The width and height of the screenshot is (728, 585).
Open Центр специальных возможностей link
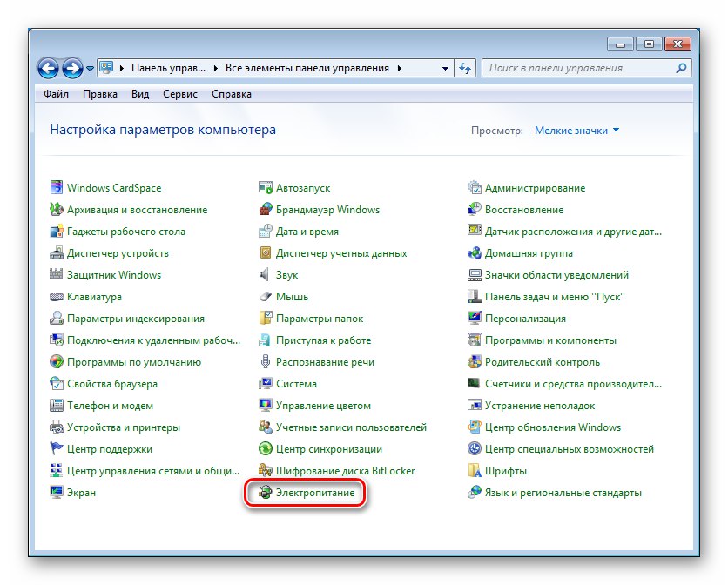pos(570,449)
